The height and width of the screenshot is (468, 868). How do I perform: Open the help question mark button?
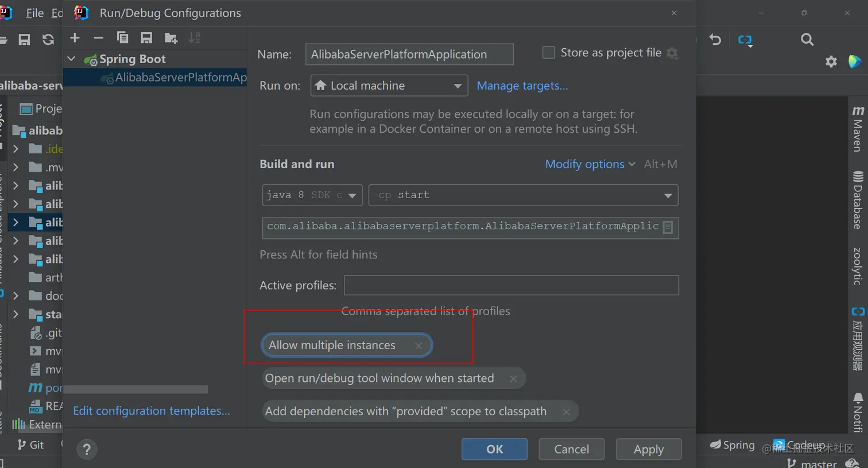(87, 449)
